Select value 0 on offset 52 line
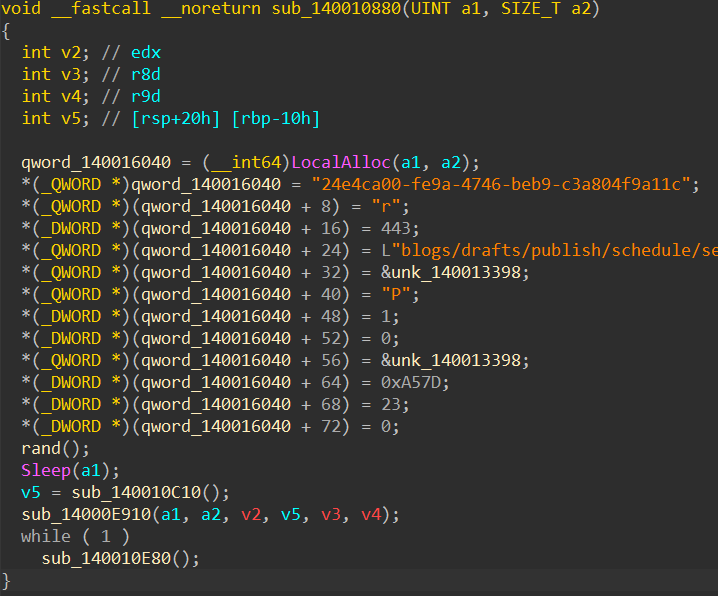The image size is (718, 596). (386, 338)
